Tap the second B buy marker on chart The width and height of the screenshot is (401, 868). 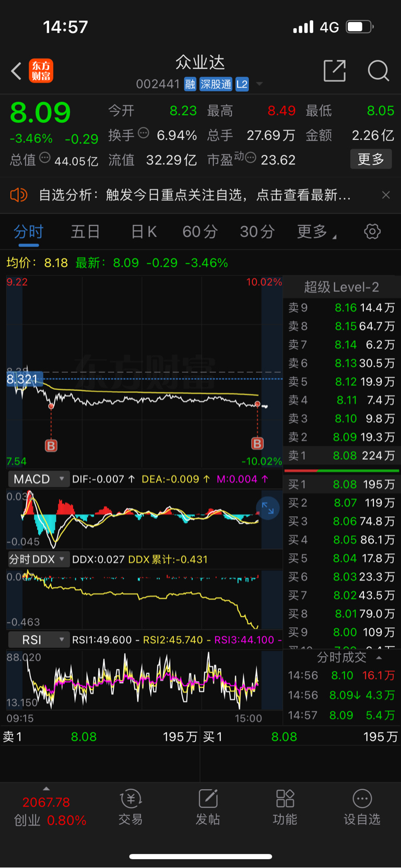(x=257, y=444)
